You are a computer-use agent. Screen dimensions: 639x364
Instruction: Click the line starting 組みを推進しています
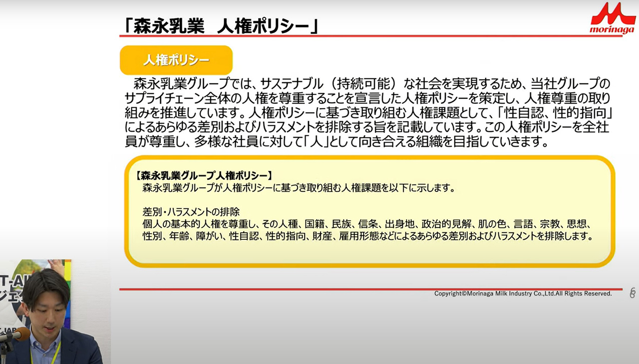pos(367,112)
